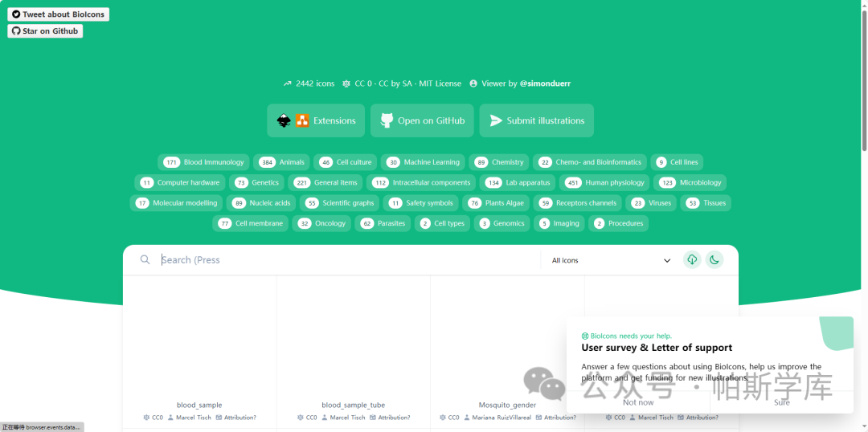Viewport: 868px width, 432px height.
Task: Click the paper plane submit icon
Action: (x=497, y=120)
